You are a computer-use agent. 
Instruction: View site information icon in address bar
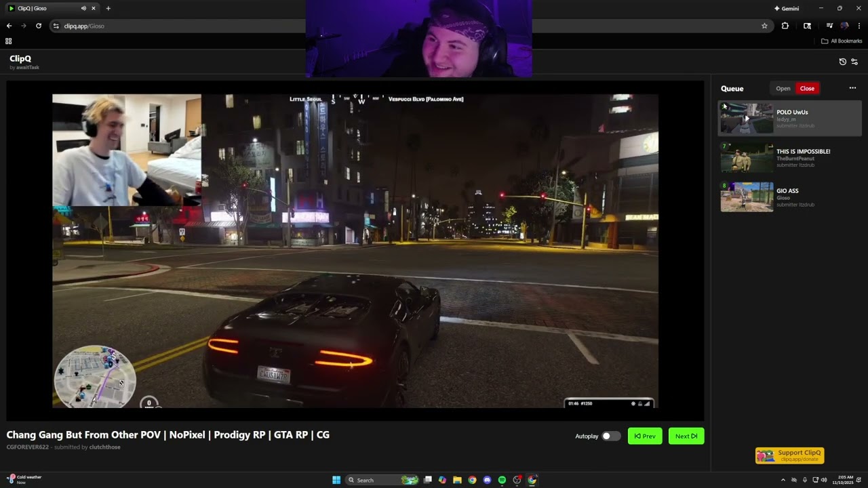(56, 26)
